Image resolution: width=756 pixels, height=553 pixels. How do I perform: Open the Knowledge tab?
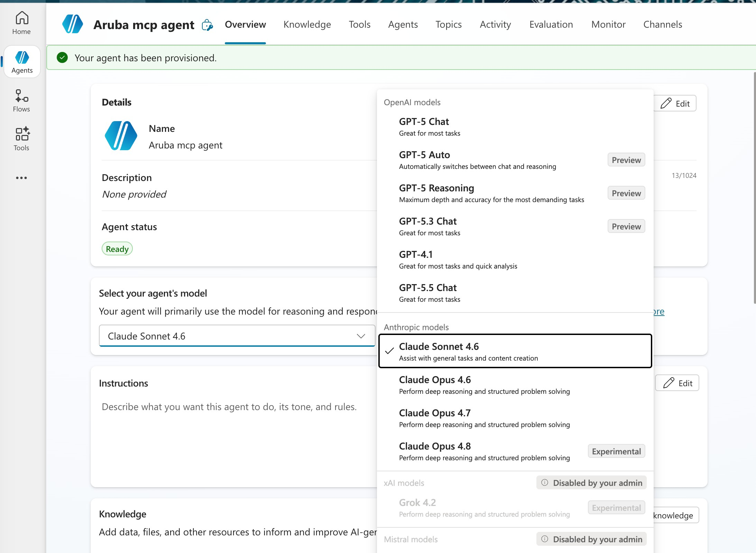307,24
